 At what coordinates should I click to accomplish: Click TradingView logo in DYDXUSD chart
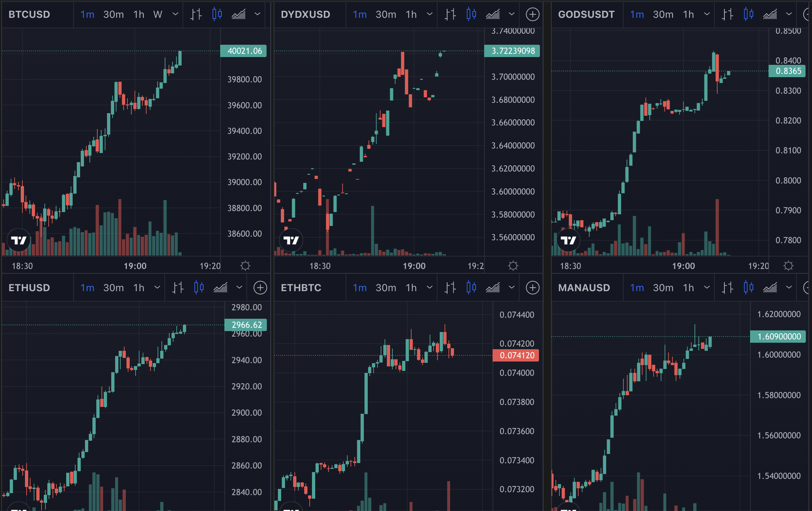[x=291, y=240]
